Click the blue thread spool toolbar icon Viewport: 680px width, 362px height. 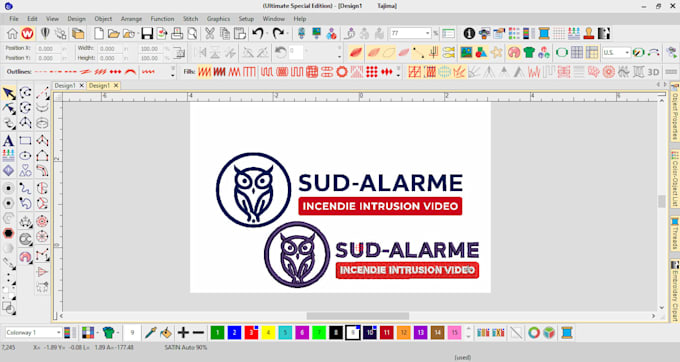[544, 33]
